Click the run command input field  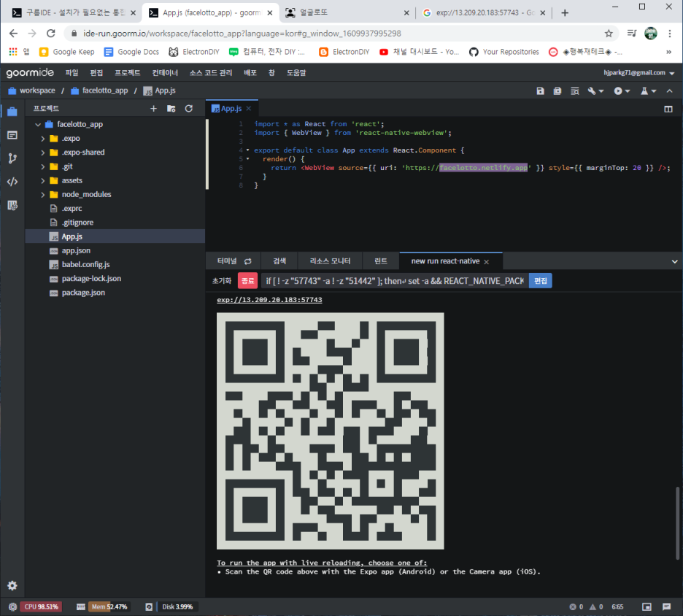click(x=395, y=281)
